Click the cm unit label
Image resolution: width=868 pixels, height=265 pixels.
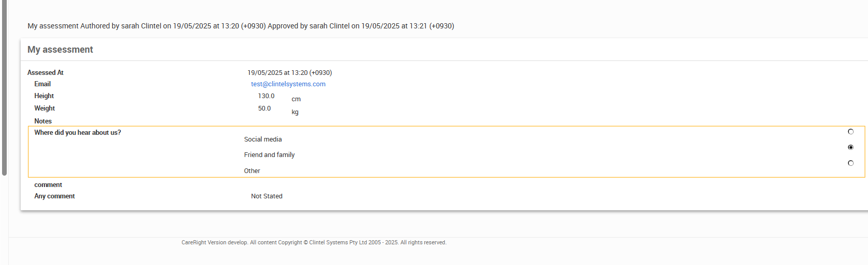[x=296, y=99]
